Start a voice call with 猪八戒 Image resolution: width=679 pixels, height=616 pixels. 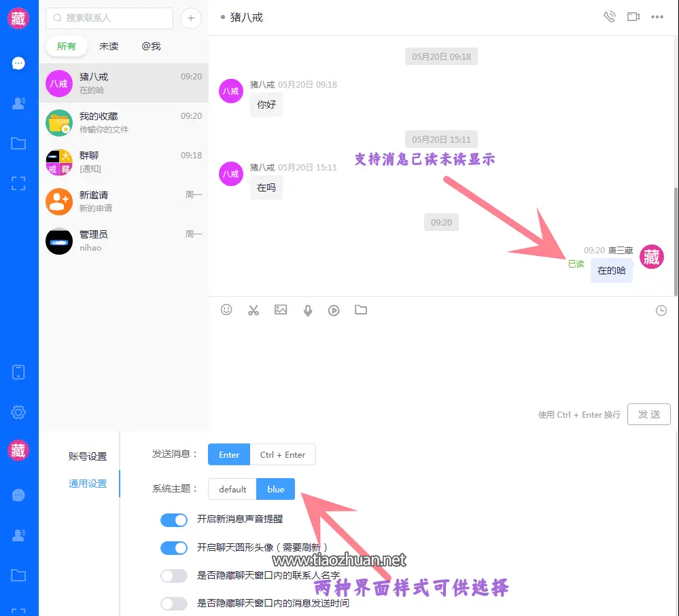(x=610, y=17)
